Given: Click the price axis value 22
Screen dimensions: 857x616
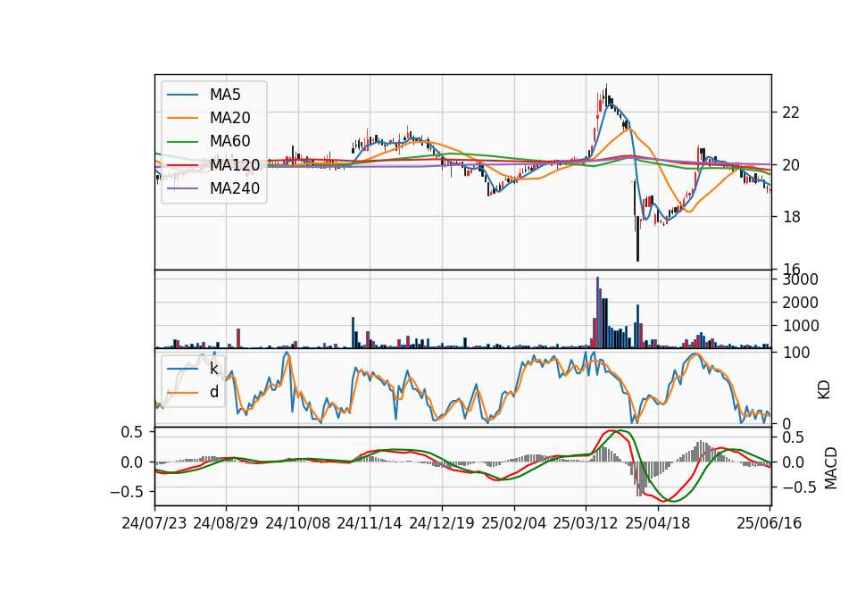Looking at the screenshot, I should [x=791, y=112].
